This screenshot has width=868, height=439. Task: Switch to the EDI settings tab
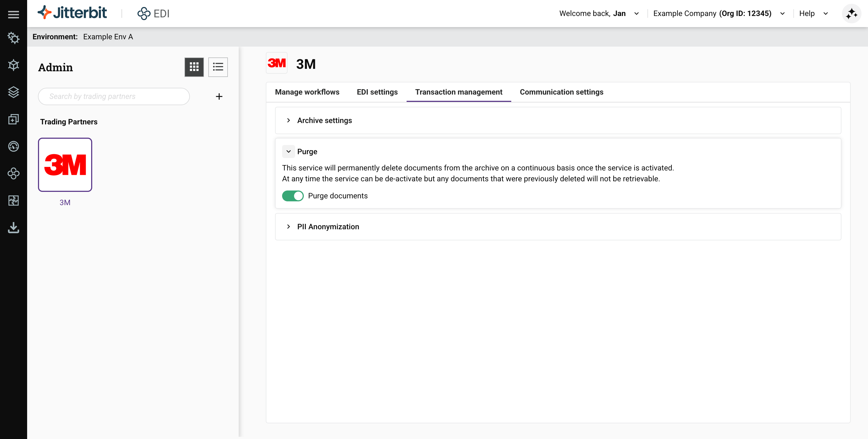point(377,92)
